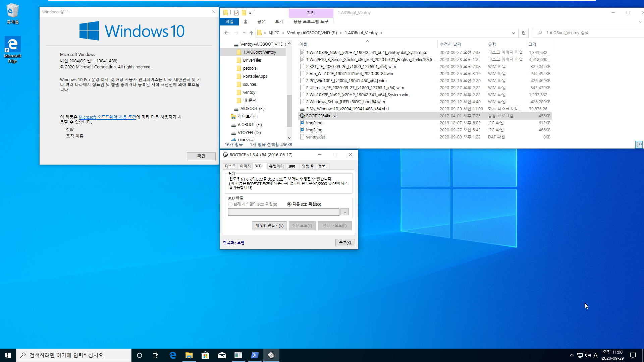Open the 보기 ribbon tab
Viewport: 644px width, 362px height.
pos(279,21)
